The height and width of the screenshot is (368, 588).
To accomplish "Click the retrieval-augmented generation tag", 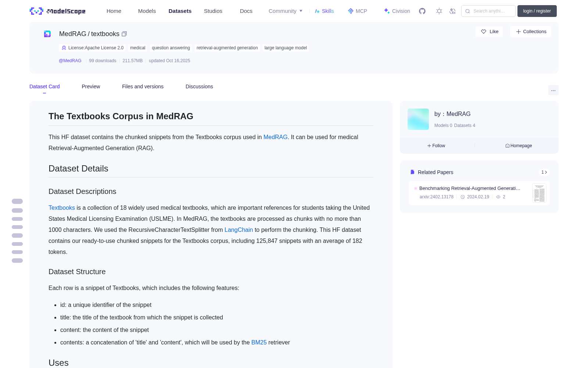I will pyautogui.click(x=227, y=48).
